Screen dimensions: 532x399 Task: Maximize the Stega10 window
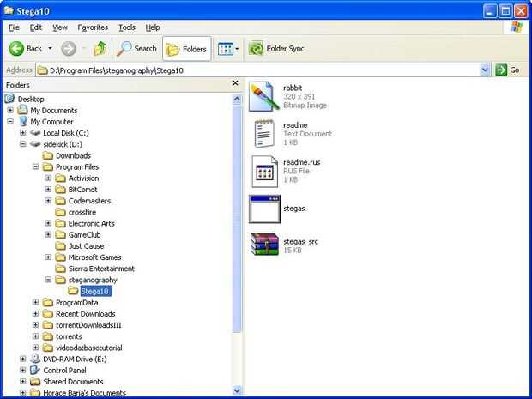505,11
